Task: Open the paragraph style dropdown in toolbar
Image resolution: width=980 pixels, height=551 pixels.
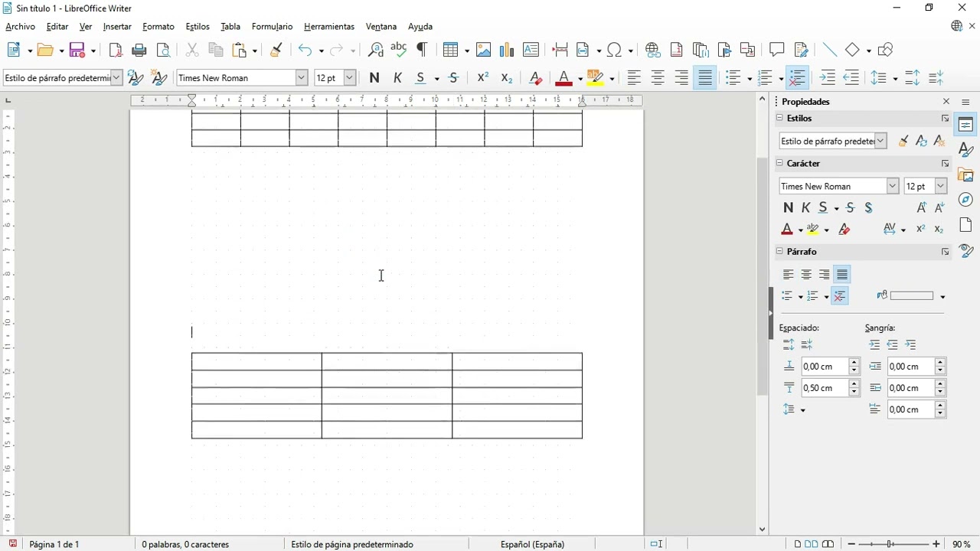Action: pos(116,77)
